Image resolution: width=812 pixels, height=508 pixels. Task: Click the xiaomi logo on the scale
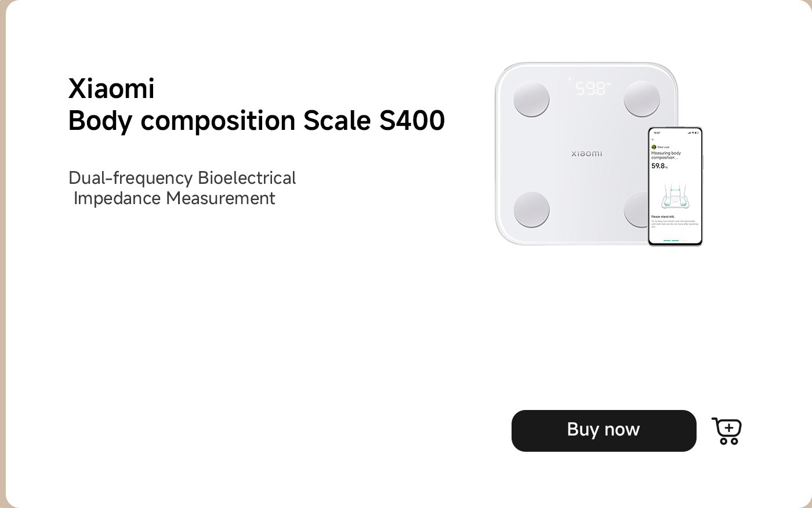(x=586, y=154)
